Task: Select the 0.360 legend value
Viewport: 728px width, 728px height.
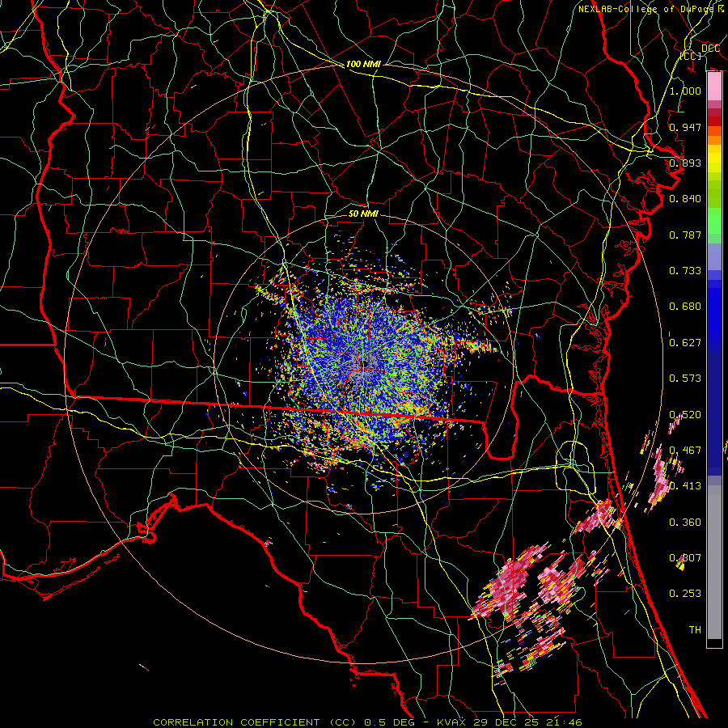Action: click(685, 523)
